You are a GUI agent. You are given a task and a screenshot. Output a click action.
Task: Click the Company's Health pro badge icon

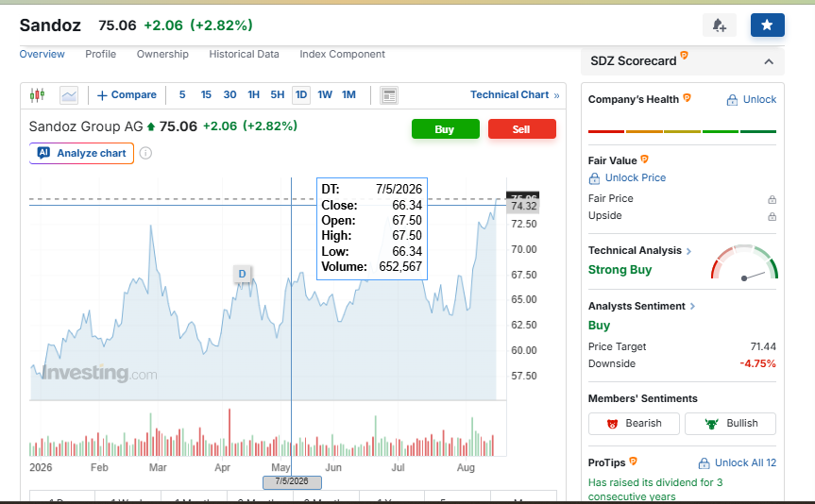687,97
